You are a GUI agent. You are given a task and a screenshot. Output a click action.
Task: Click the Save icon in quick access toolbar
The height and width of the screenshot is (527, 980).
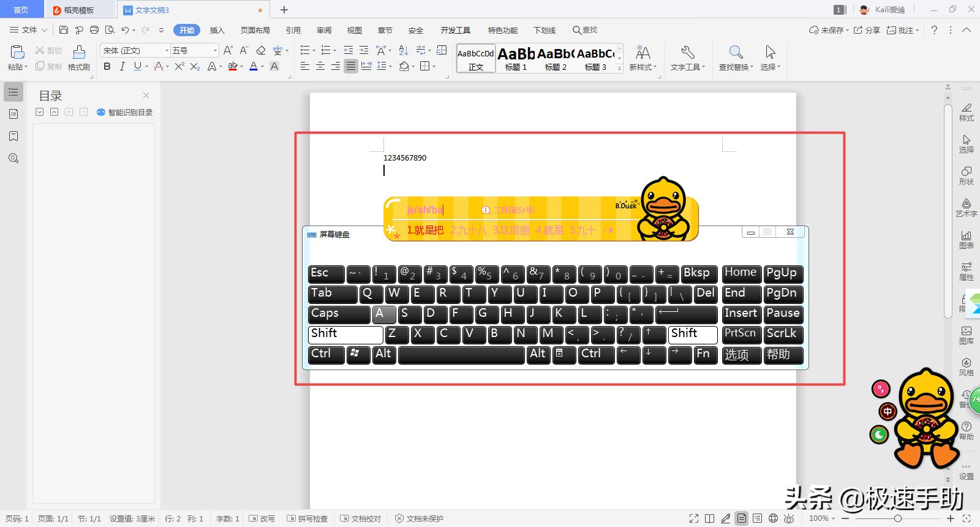[x=64, y=30]
